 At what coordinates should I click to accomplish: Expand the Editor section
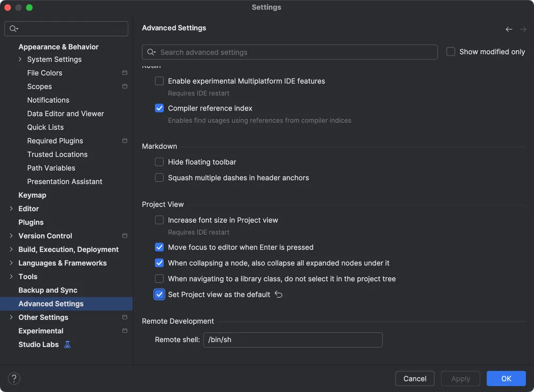point(11,209)
